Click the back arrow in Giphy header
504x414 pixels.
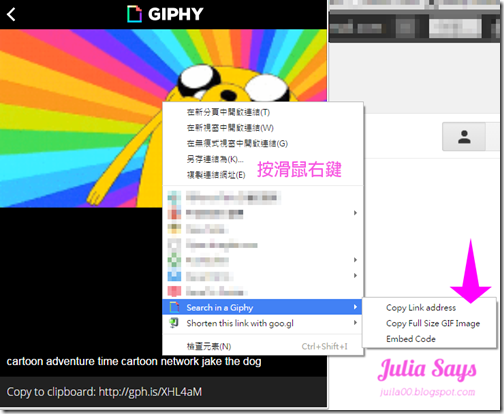click(x=11, y=14)
